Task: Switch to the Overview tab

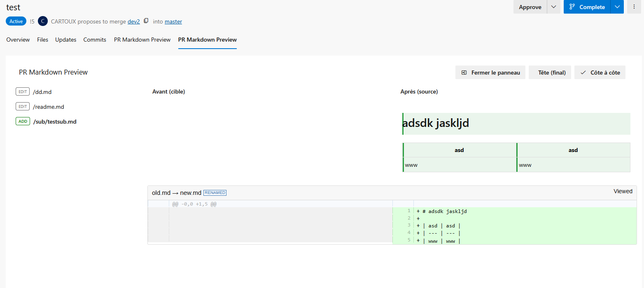Action: coord(18,40)
